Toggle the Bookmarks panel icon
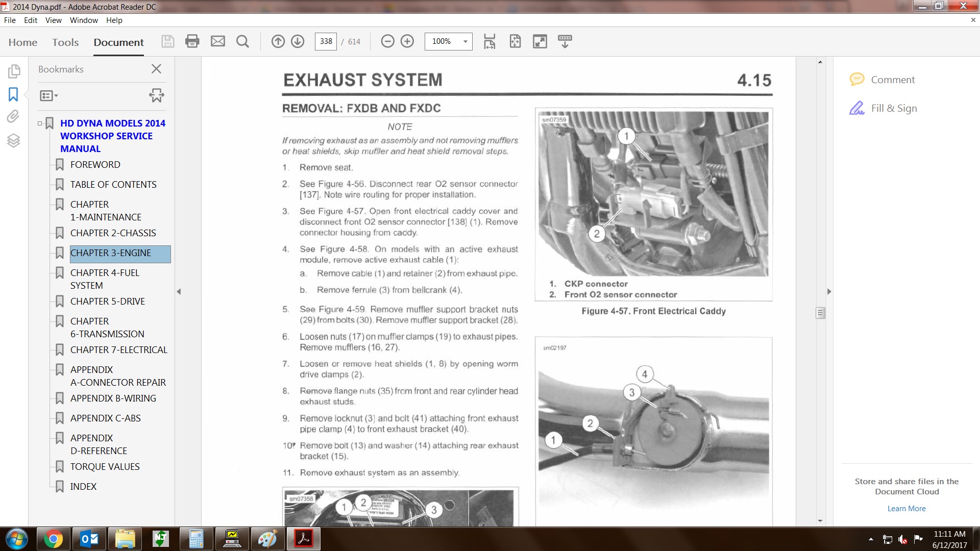 click(13, 94)
